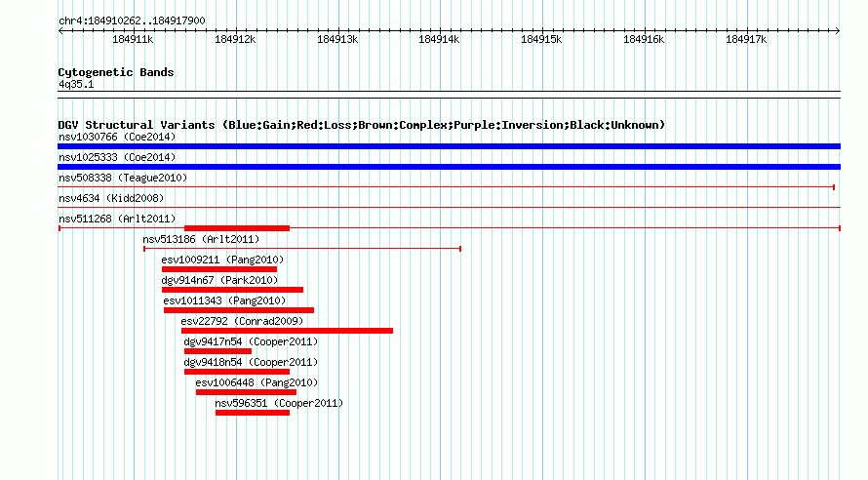Select the blue gain bar for nsv1025333

click(449, 167)
